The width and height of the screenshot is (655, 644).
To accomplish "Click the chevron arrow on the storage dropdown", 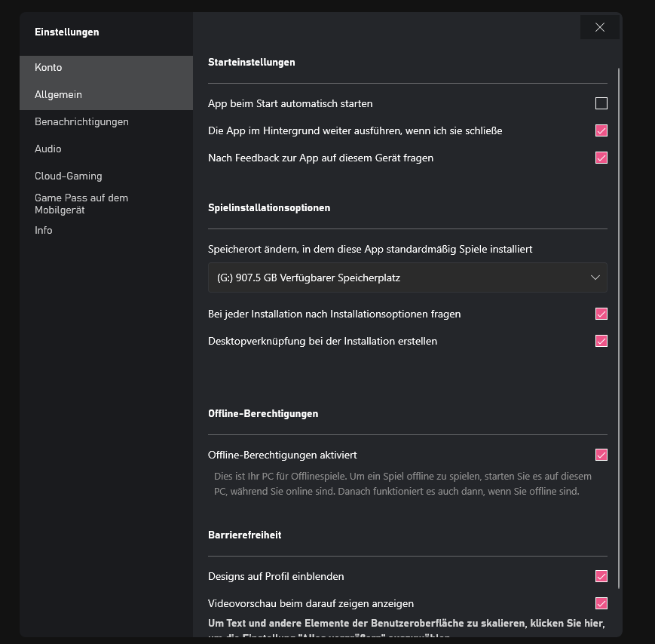I will (x=595, y=278).
